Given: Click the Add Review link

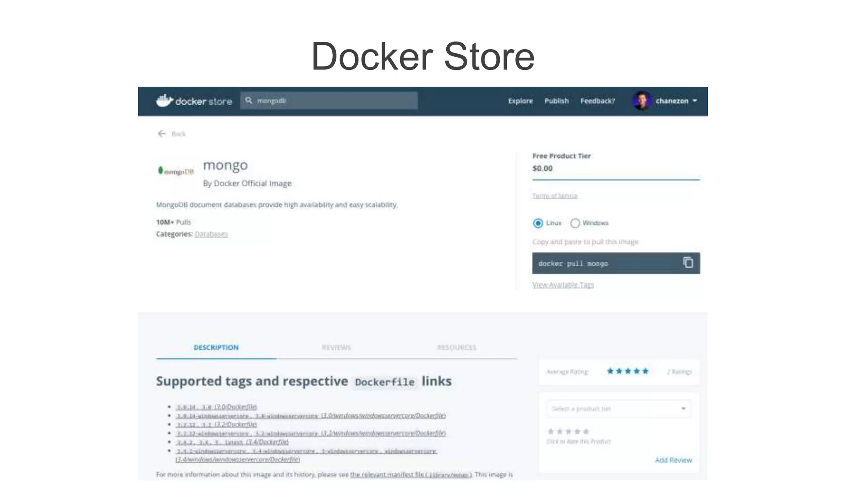Looking at the screenshot, I should [x=673, y=460].
